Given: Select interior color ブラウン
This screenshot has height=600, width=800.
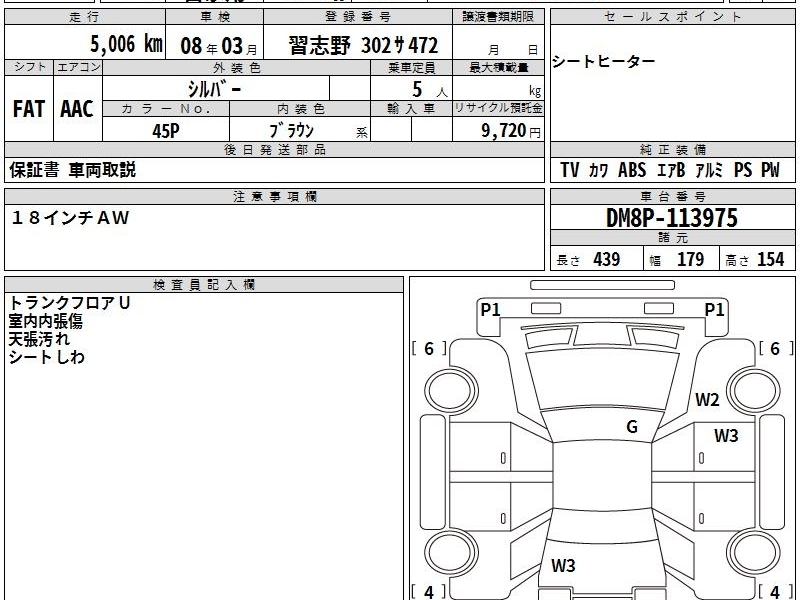Looking at the screenshot, I should [x=291, y=131].
